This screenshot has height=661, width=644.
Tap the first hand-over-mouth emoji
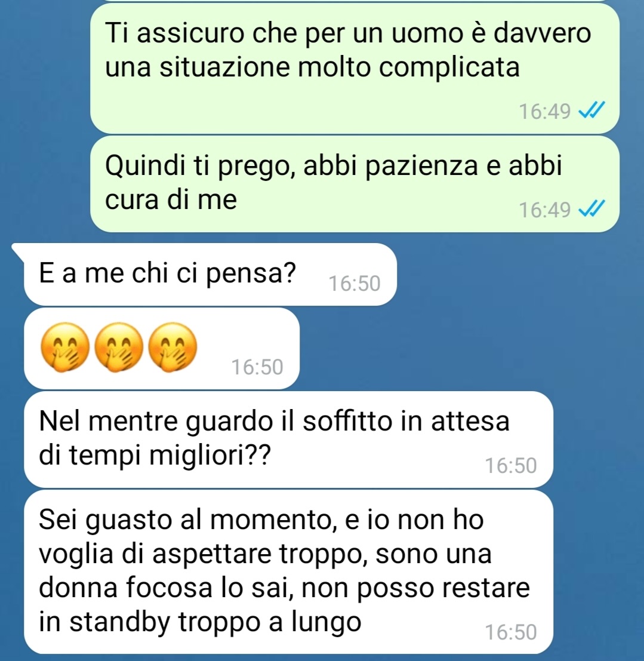(64, 348)
